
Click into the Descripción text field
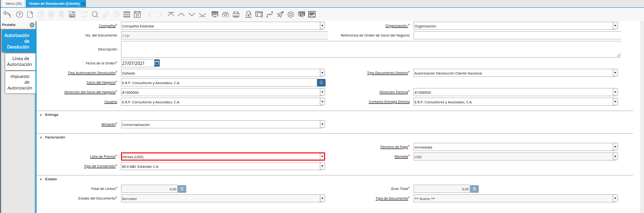click(x=370, y=49)
